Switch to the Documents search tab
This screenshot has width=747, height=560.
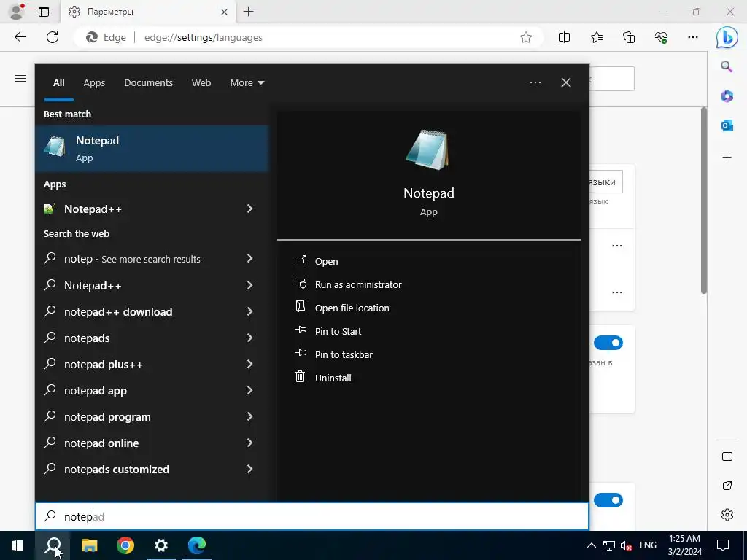click(x=148, y=83)
